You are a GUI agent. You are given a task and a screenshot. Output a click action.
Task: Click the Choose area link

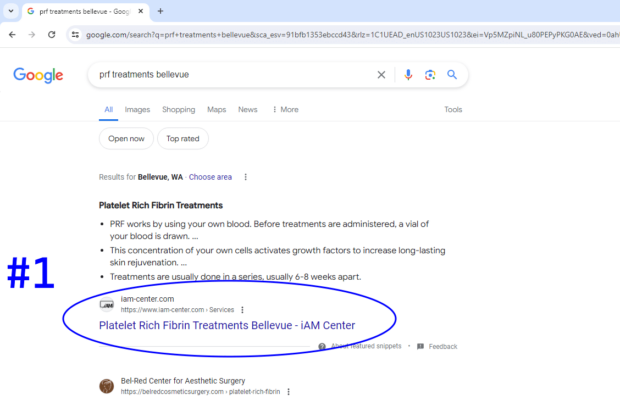pyautogui.click(x=210, y=177)
